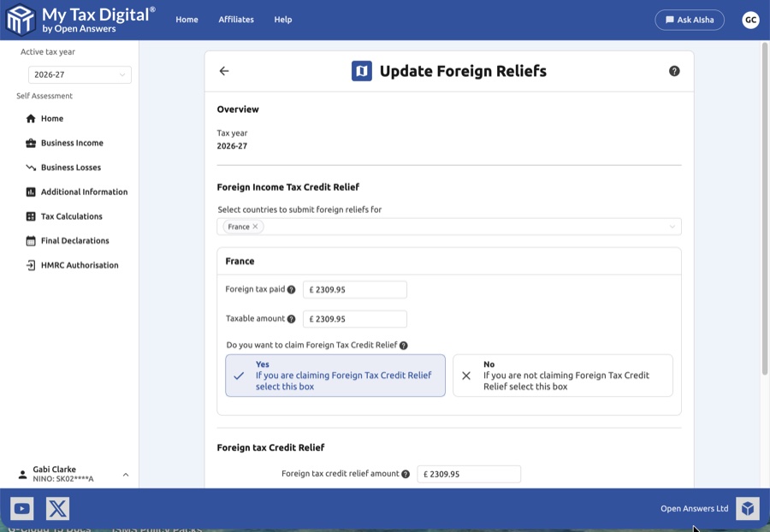Click the tooltip icon next to Foreign tax paid

292,289
